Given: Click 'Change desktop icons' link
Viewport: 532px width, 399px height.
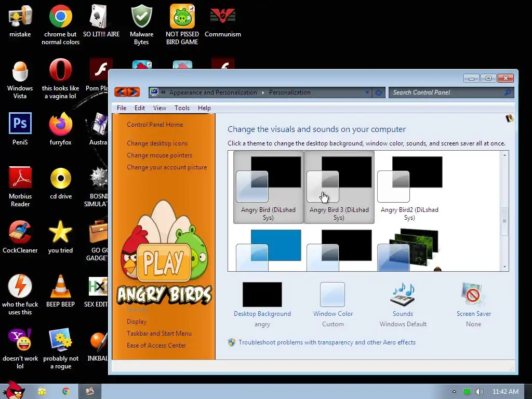Looking at the screenshot, I should (157, 143).
